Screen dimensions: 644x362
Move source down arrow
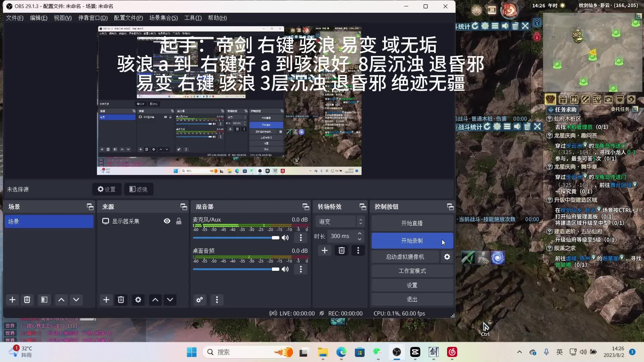point(170,300)
